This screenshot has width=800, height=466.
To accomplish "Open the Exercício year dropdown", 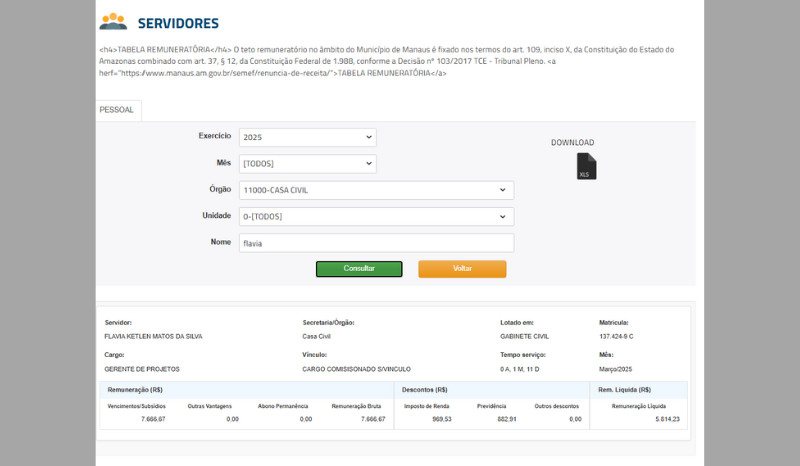I will [x=308, y=137].
